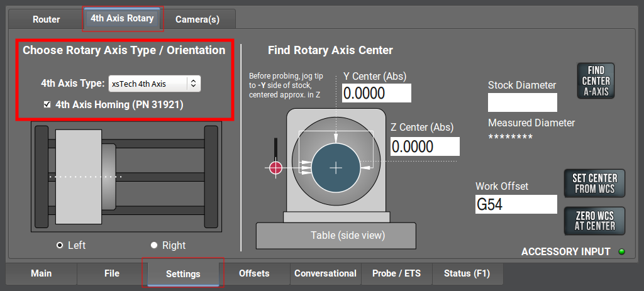Image resolution: width=644 pixels, height=291 pixels.
Task: Toggle 4th Axis Homing checkbox
Action: (47, 105)
